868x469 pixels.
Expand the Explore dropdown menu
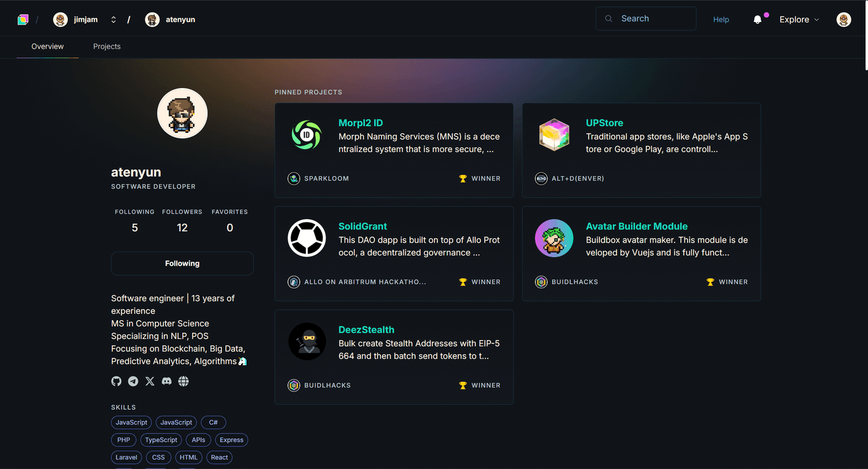(799, 20)
